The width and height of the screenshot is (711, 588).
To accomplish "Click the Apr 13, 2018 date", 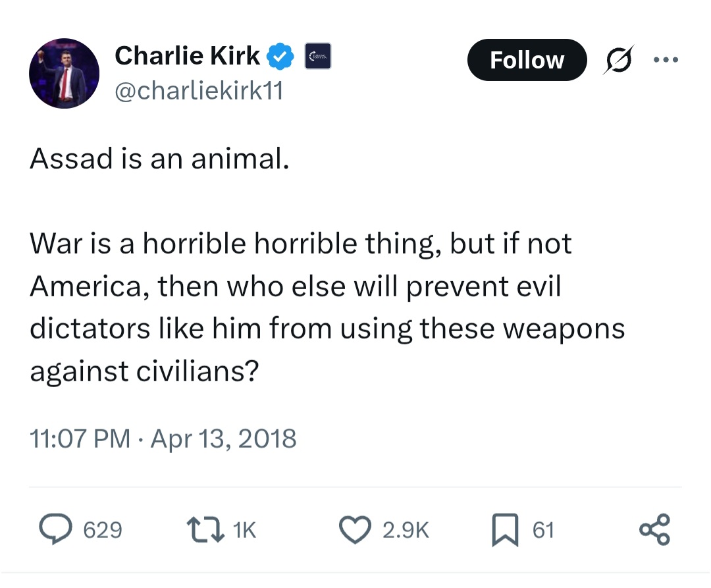I will tap(223, 439).
